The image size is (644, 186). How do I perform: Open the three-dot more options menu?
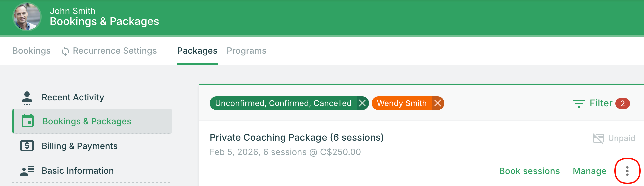627,171
